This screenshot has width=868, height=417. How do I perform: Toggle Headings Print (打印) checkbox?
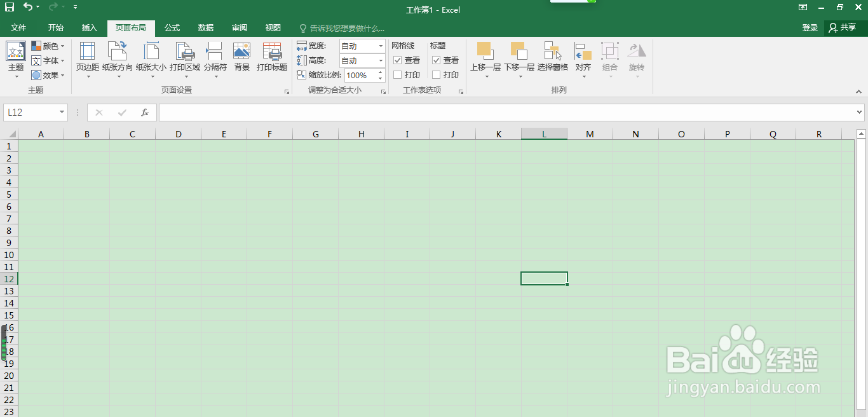coord(437,75)
